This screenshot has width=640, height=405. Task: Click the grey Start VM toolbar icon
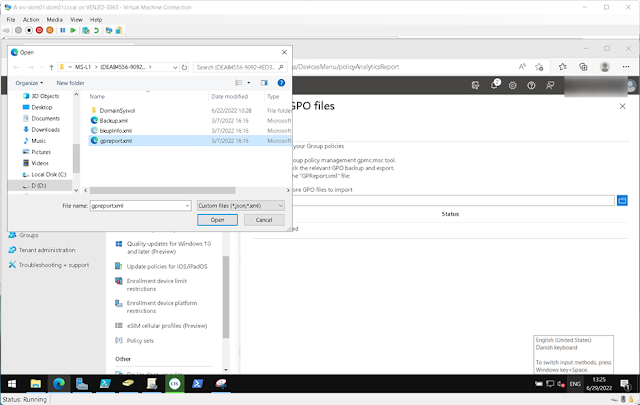18,30
